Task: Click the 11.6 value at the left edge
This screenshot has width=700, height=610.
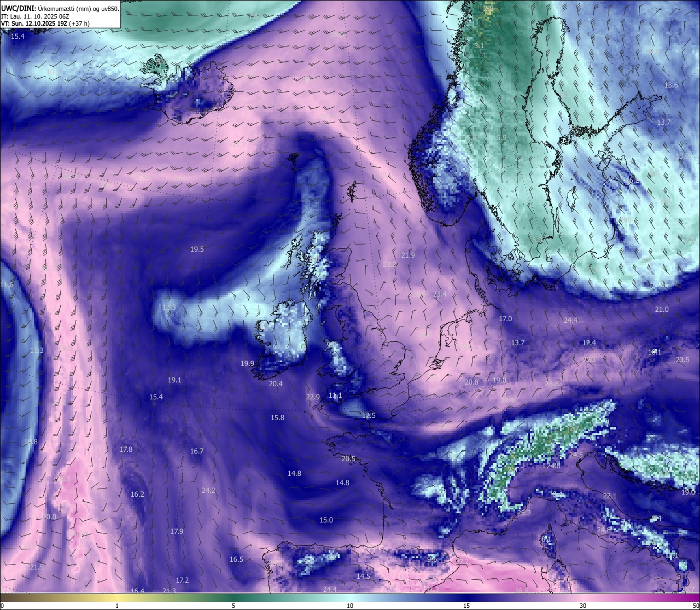Action: pyautogui.click(x=7, y=285)
